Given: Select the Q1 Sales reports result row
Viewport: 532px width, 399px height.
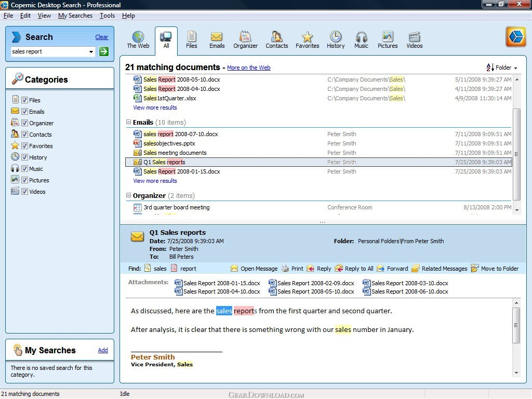Looking at the screenshot, I should pos(318,162).
